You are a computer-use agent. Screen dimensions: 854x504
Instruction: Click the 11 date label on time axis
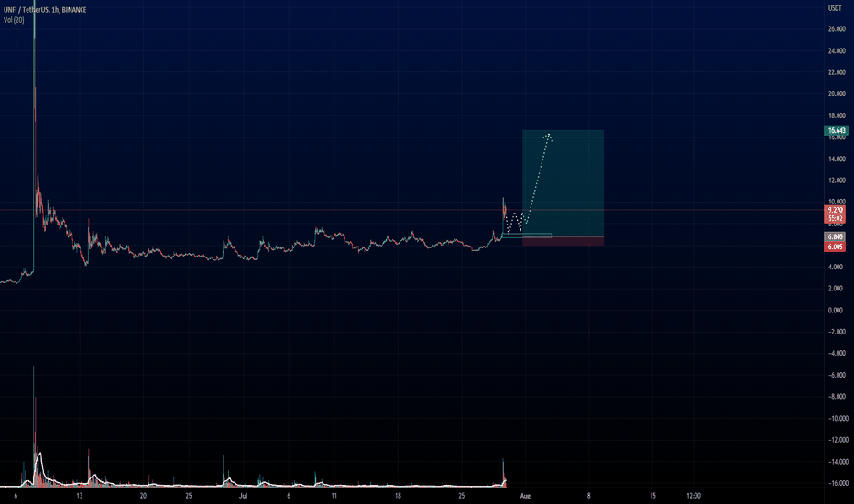pyautogui.click(x=334, y=496)
